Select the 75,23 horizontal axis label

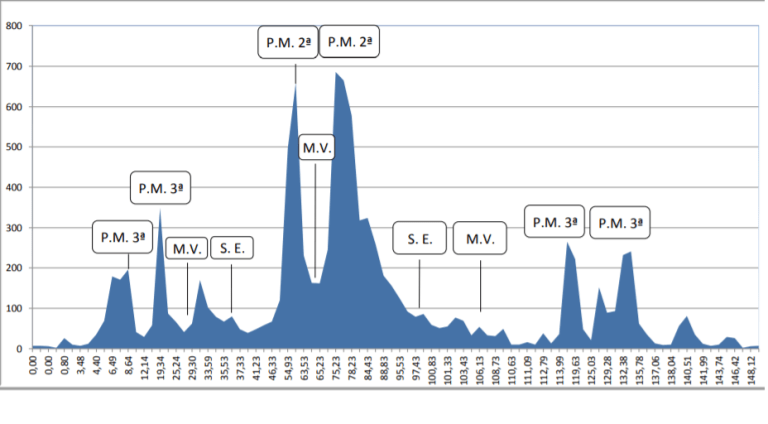pos(337,372)
